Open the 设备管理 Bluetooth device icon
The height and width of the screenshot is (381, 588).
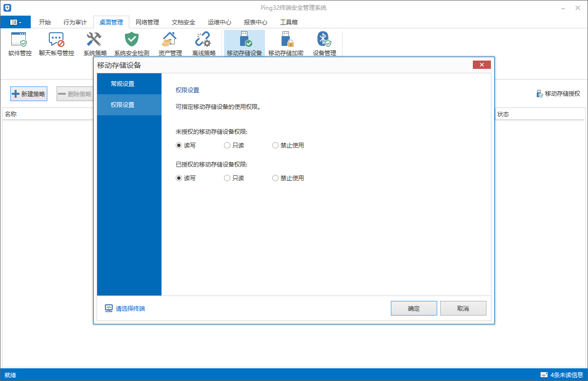[x=324, y=44]
